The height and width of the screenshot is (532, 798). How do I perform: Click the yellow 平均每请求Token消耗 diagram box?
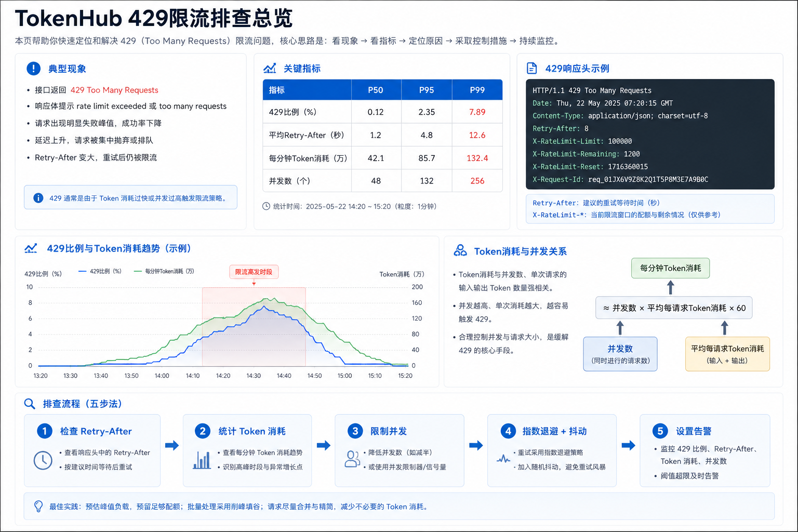[727, 354]
